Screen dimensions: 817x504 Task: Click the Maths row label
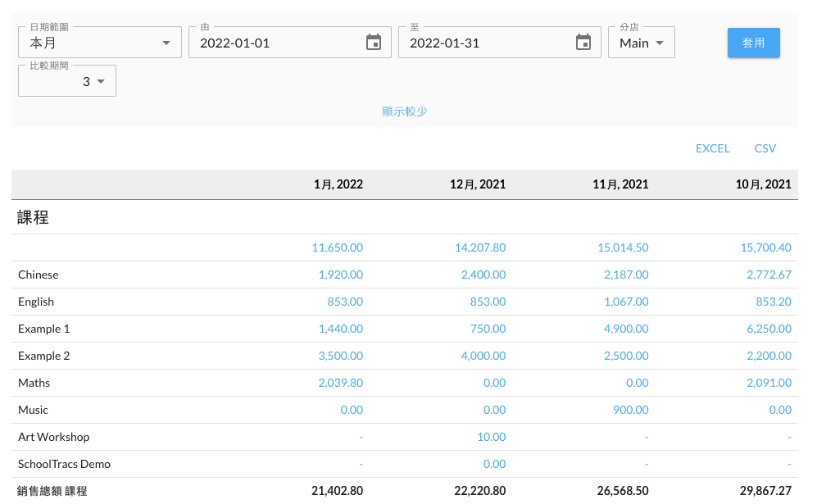point(34,383)
